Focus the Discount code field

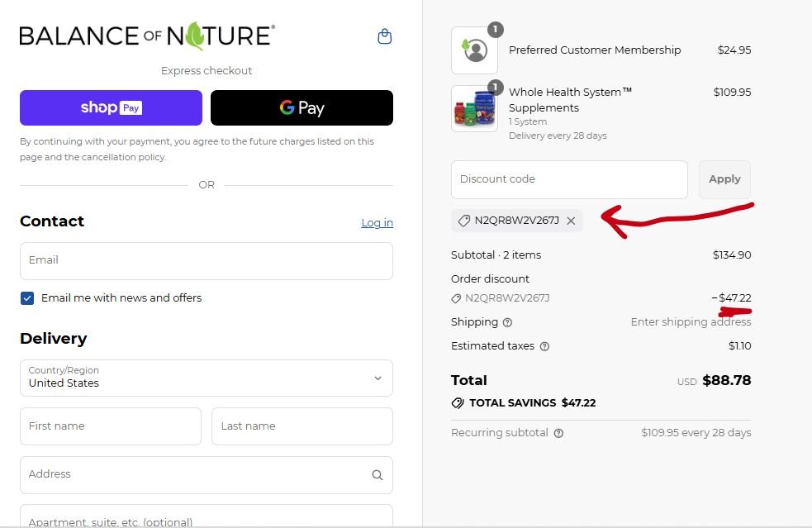tap(569, 179)
